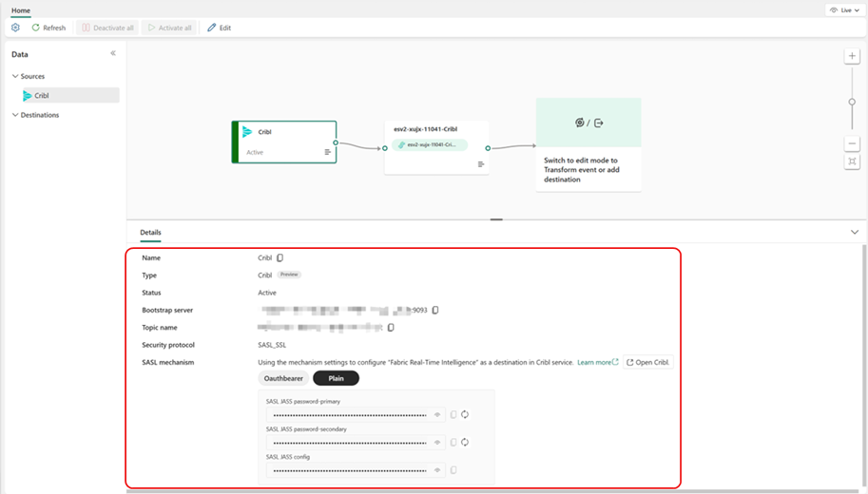Screen dimensions: 868x494
Task: Click the zoom slider handle
Action: (852, 102)
